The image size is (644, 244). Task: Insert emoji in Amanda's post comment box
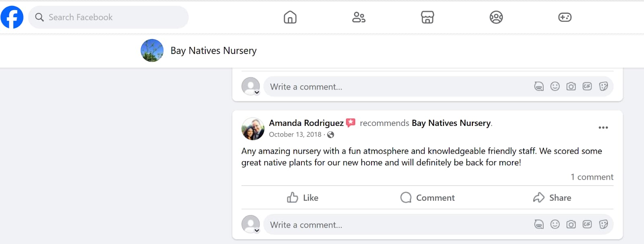(x=555, y=224)
